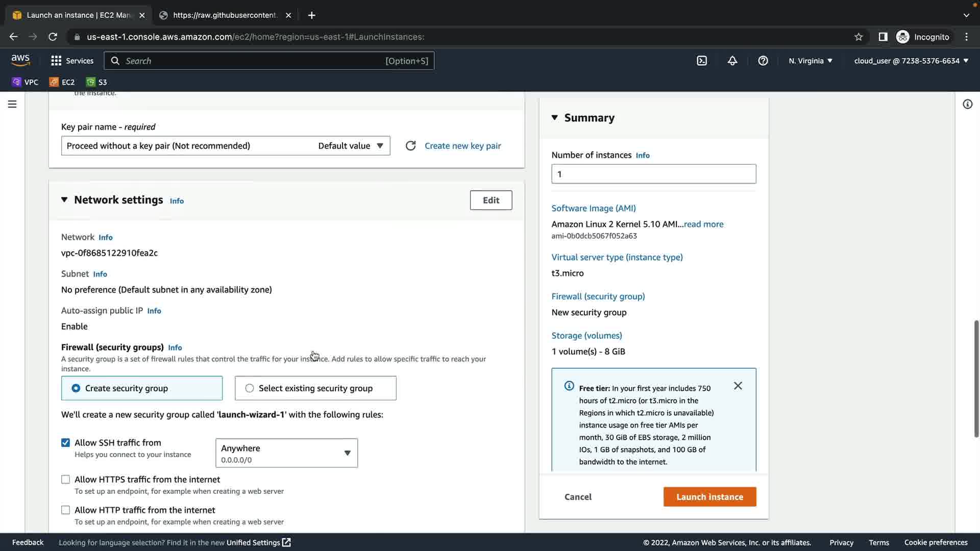This screenshot has width=980, height=551.
Task: Click the Launch instance button
Action: point(709,497)
